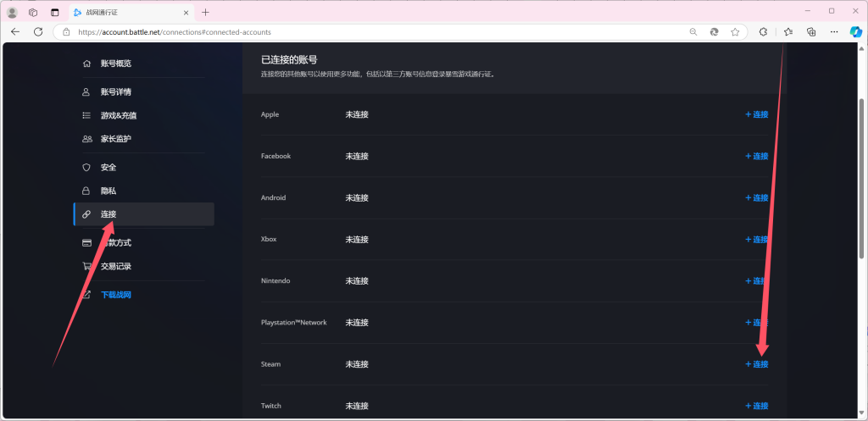
Task: Click the Twitch row label
Action: 271,406
